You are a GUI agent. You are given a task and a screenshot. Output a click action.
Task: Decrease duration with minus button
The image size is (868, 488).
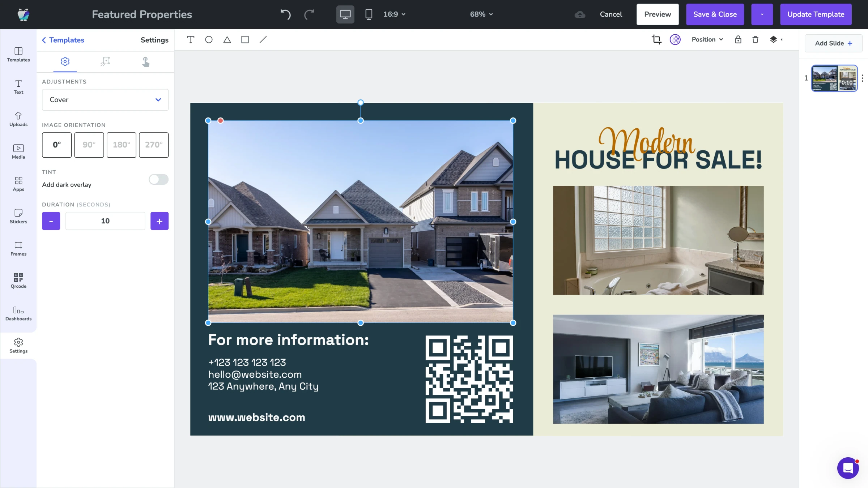[x=51, y=221]
